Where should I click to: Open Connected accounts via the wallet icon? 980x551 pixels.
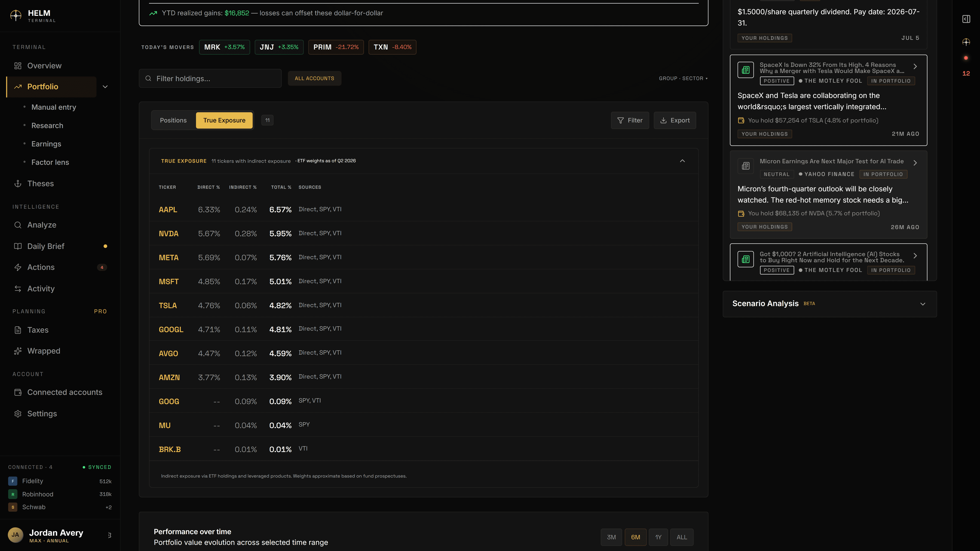[18, 392]
